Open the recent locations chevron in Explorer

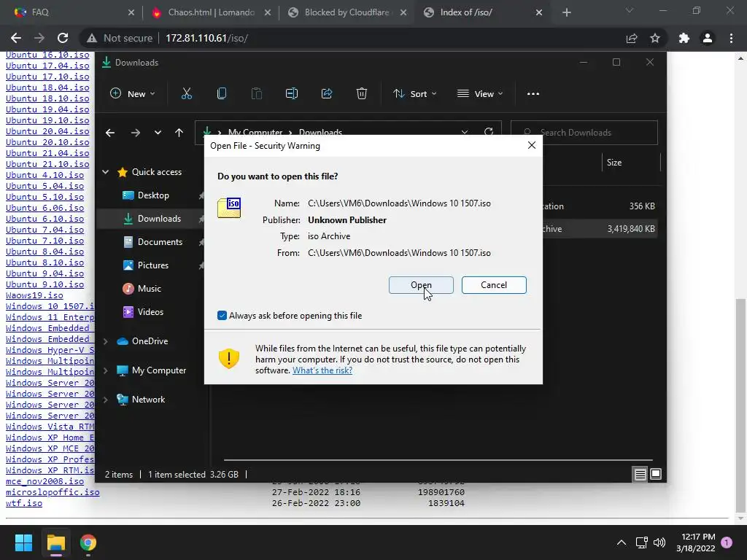(158, 133)
